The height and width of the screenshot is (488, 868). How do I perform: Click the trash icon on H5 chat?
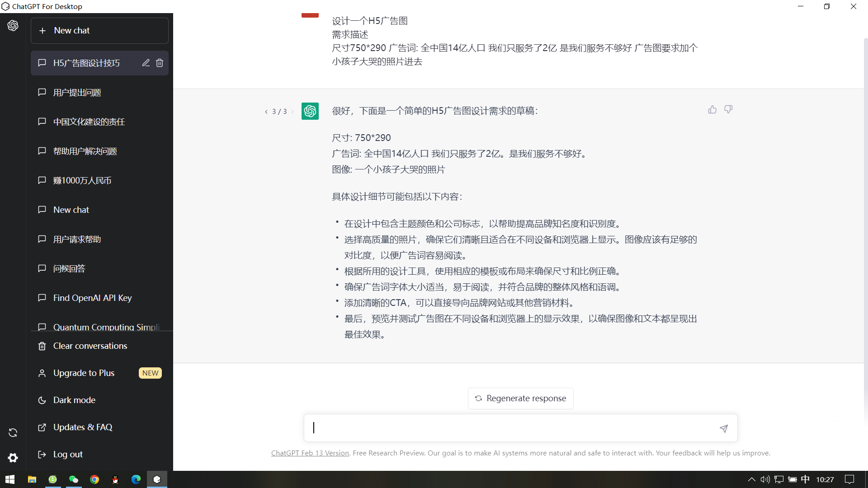click(x=160, y=63)
